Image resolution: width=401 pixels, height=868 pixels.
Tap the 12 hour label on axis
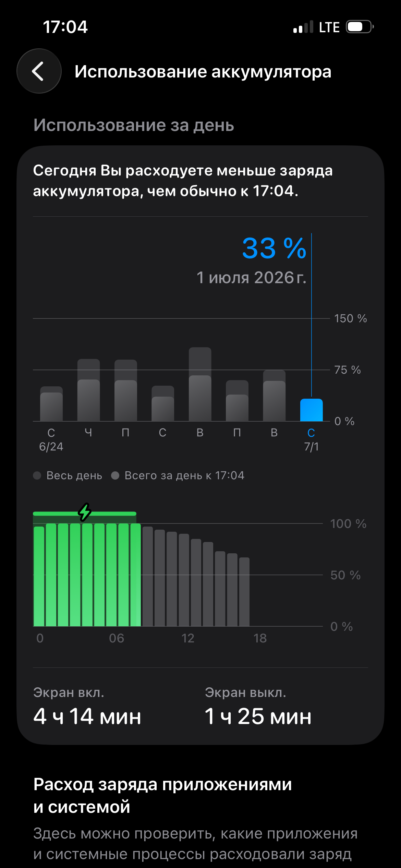click(188, 638)
